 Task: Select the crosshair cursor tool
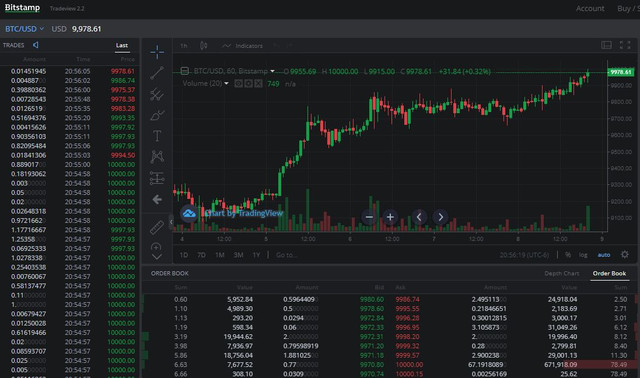[157, 52]
